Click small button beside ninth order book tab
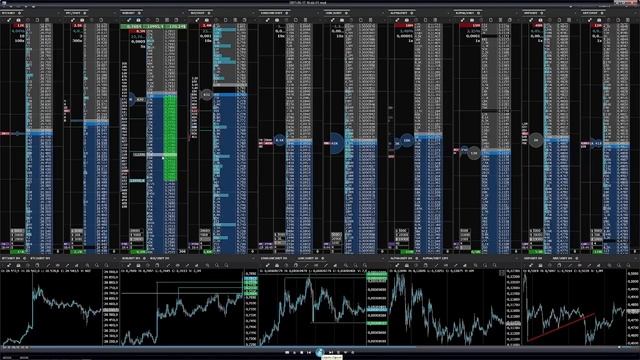This screenshot has width=640, height=360. click(x=543, y=13)
